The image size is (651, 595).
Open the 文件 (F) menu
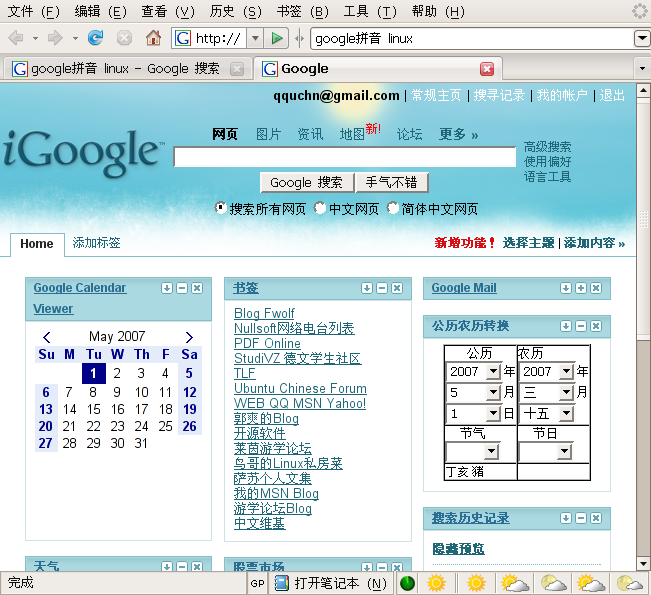(x=34, y=11)
